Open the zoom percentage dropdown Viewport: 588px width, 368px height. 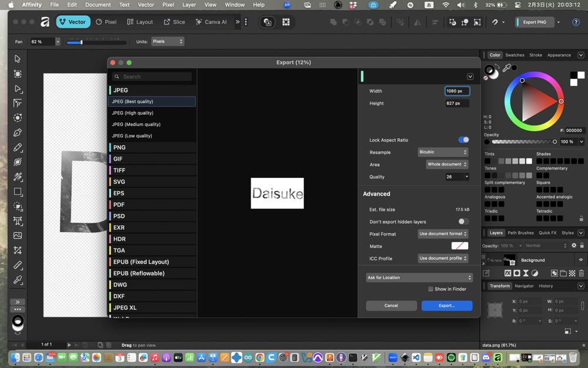pyautogui.click(x=58, y=42)
